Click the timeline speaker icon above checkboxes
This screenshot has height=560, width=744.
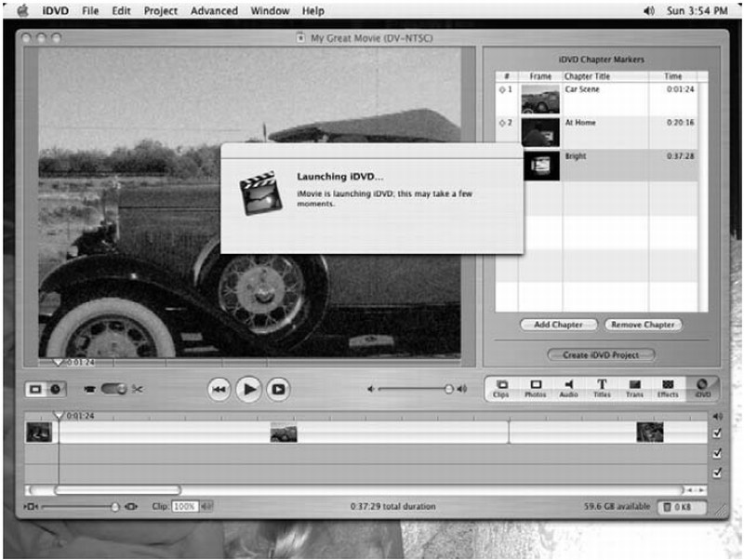coord(717,416)
